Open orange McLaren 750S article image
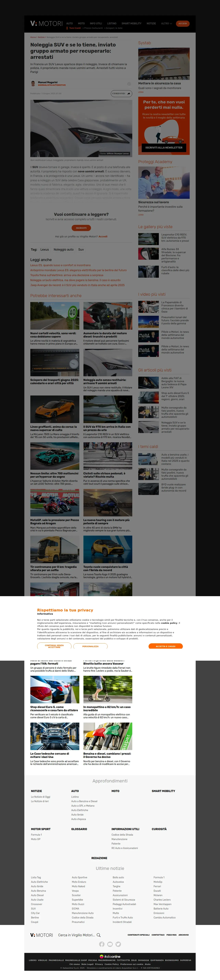 (55, 409)
